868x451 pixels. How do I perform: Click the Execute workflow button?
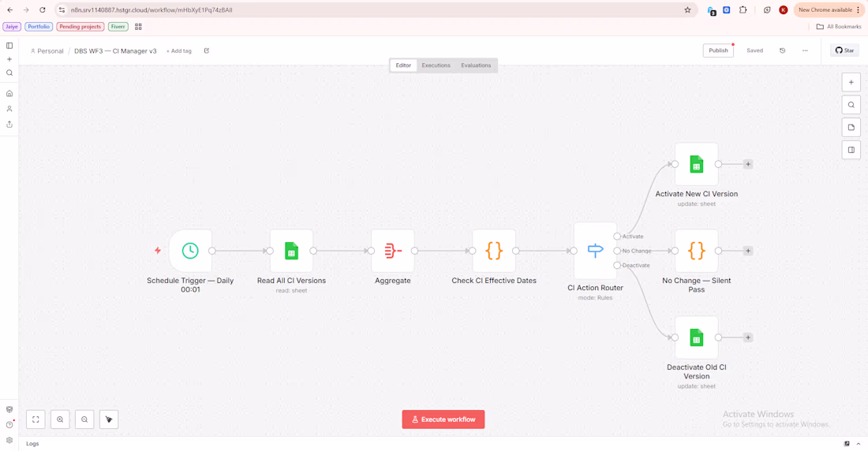[x=443, y=419]
